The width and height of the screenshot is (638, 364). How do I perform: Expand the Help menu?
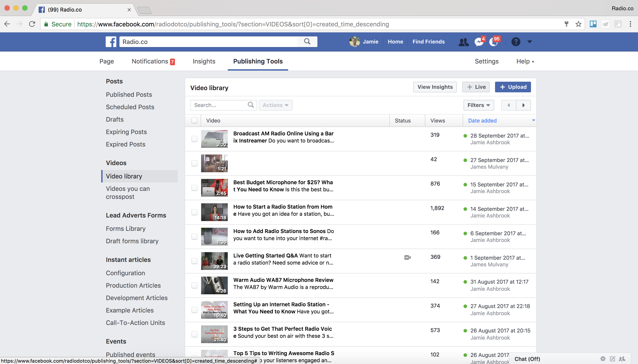(525, 61)
